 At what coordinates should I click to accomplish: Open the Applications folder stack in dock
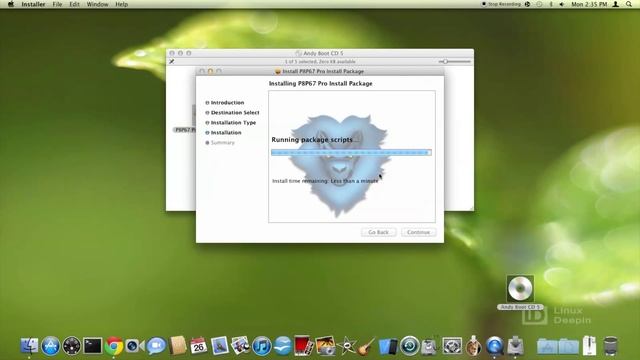click(547, 347)
